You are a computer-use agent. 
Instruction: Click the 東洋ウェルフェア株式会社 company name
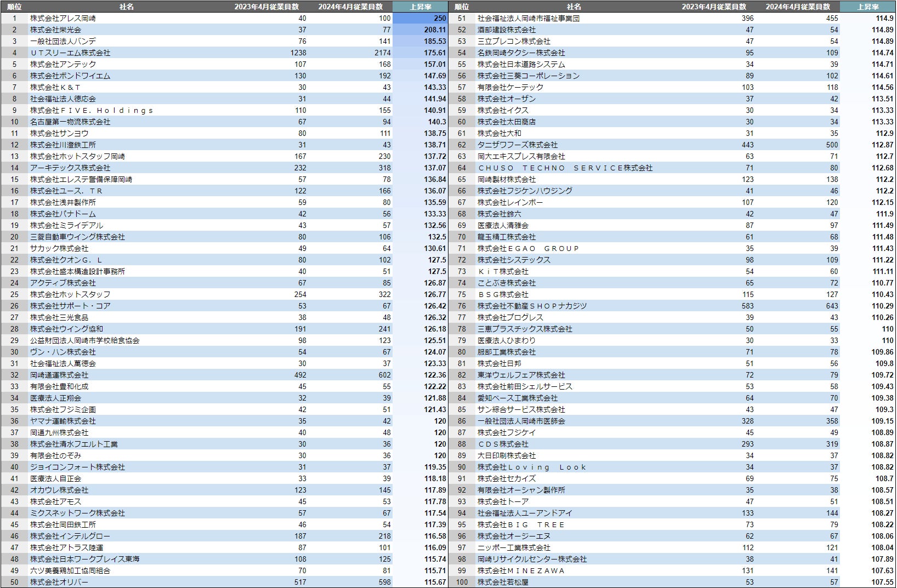(x=521, y=375)
